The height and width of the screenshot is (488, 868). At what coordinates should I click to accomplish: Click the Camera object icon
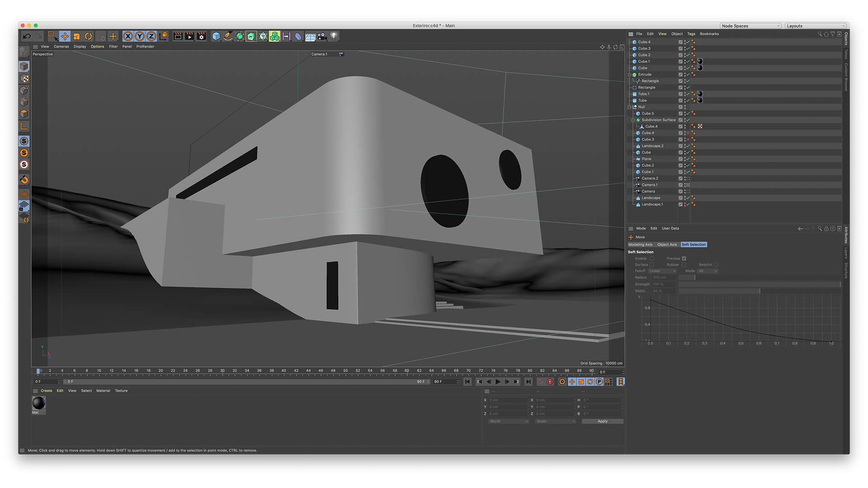322,37
